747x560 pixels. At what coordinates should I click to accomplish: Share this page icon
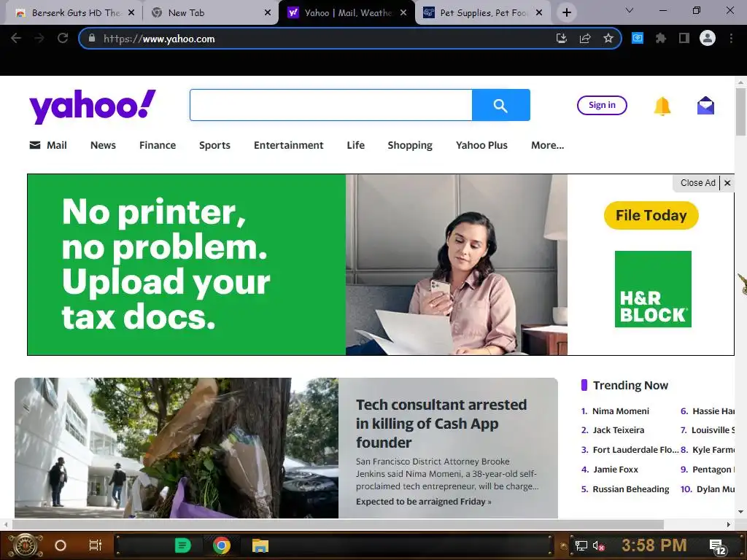(585, 39)
